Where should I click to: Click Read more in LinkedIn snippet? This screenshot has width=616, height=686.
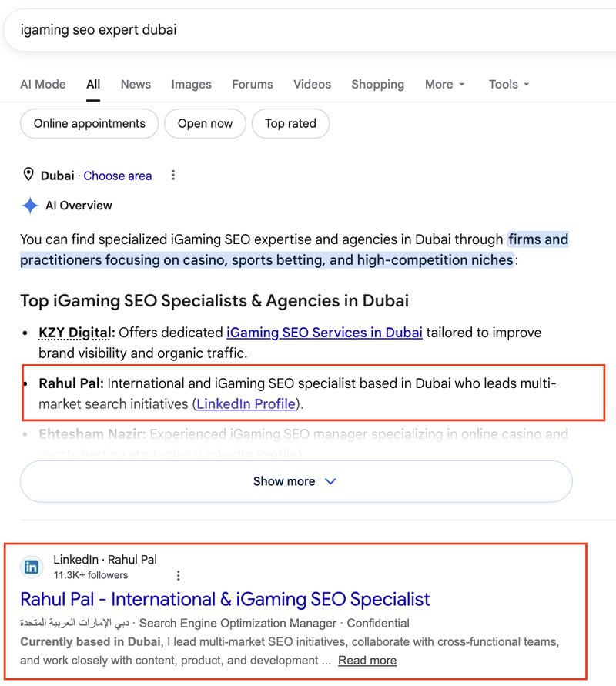pos(367,660)
